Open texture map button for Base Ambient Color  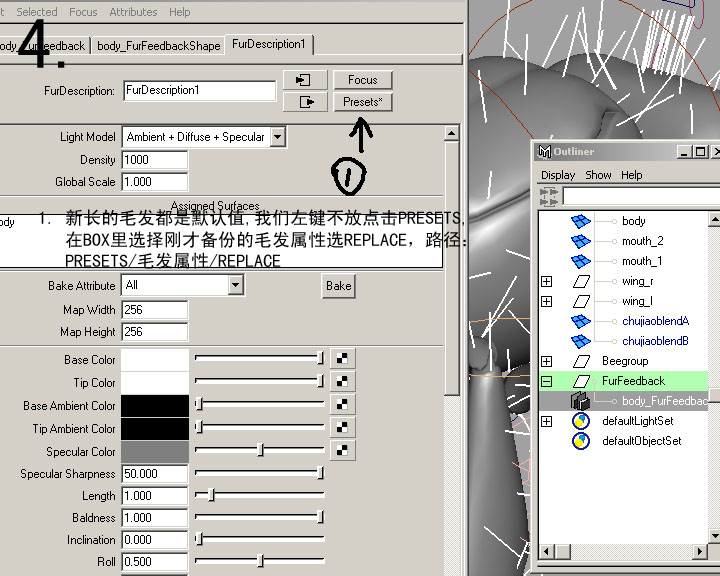point(342,404)
